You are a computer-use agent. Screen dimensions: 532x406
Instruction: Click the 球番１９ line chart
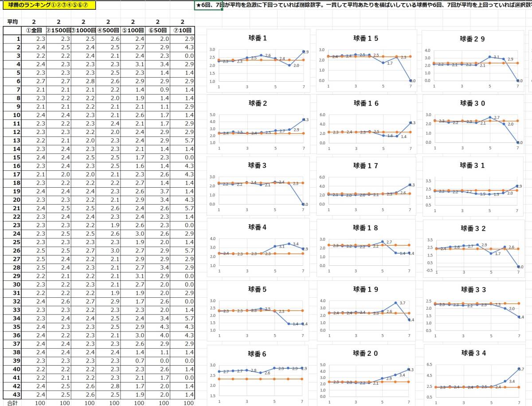(366, 310)
